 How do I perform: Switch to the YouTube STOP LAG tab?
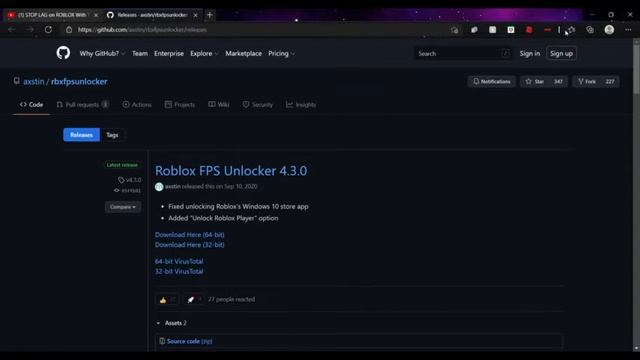pyautogui.click(x=52, y=15)
